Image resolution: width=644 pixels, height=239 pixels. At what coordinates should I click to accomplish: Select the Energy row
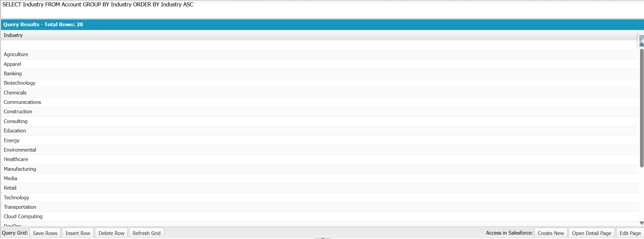[319, 141]
